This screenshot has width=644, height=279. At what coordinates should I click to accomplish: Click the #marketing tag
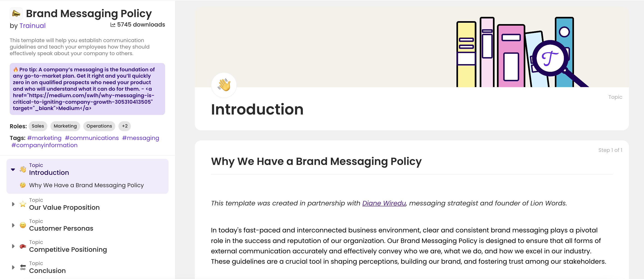tap(44, 138)
